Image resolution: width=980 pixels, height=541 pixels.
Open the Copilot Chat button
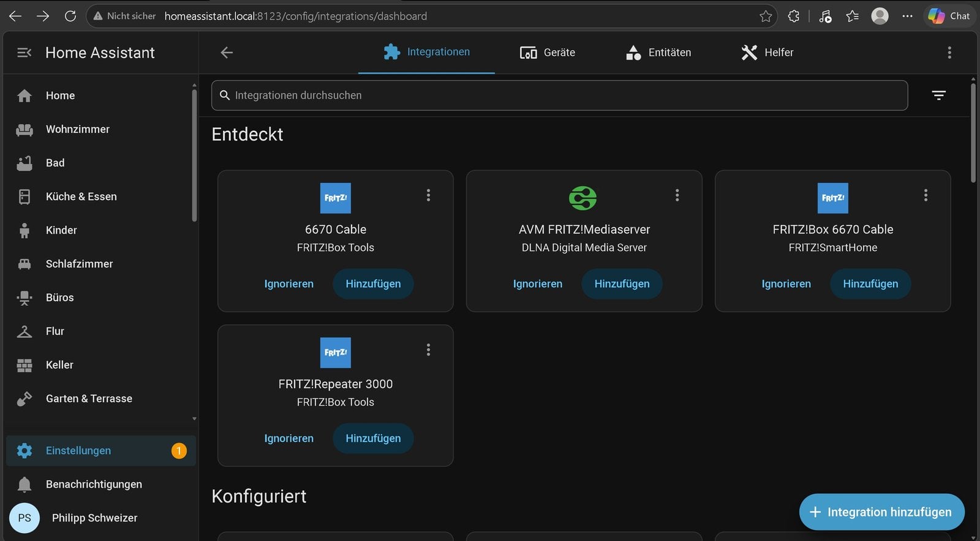(949, 16)
